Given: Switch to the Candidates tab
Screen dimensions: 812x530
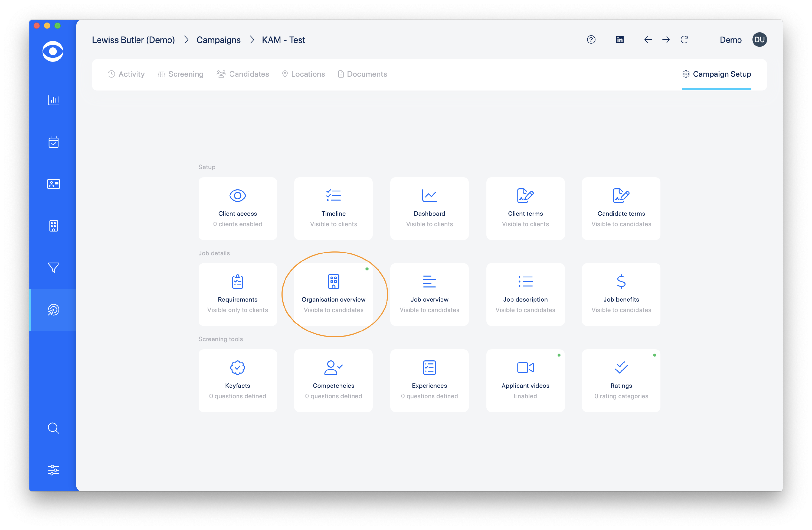Looking at the screenshot, I should [x=243, y=74].
